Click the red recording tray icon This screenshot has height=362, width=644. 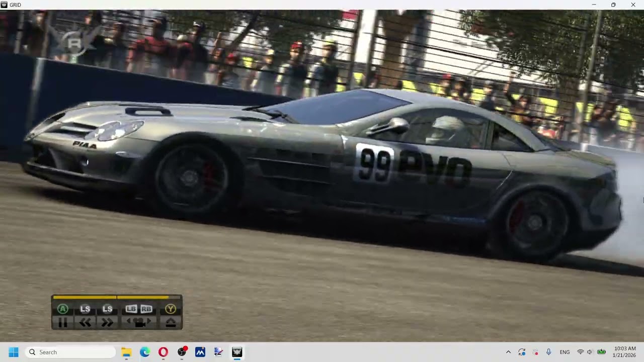535,352
